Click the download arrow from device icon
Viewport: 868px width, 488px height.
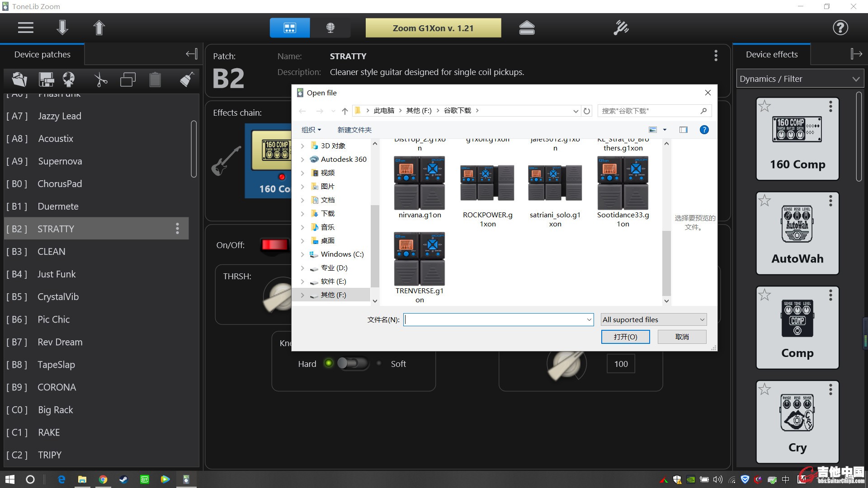(62, 28)
